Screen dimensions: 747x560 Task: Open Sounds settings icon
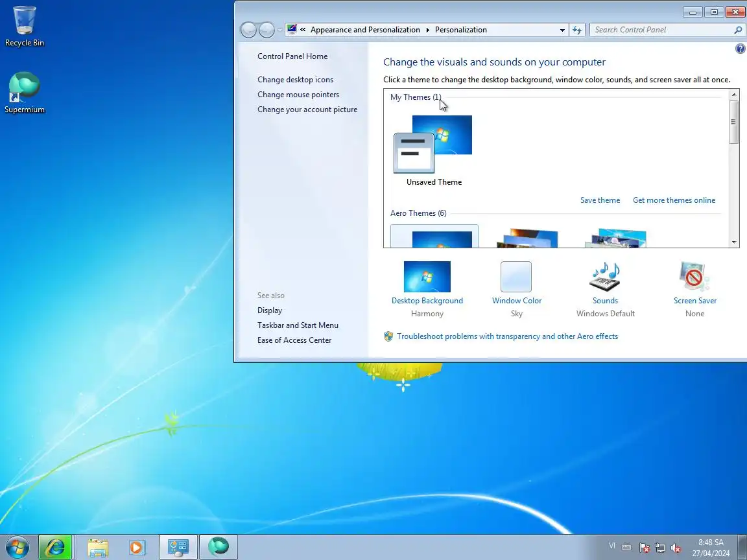tap(605, 277)
